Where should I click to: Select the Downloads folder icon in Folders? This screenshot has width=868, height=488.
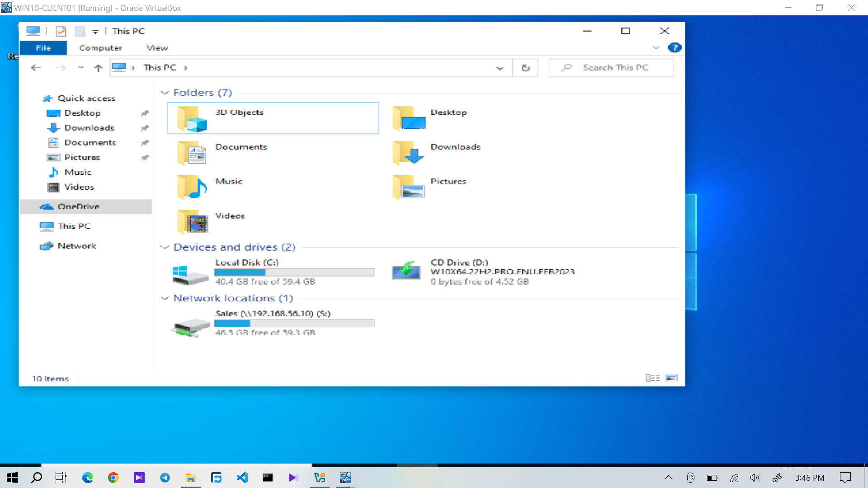click(409, 153)
